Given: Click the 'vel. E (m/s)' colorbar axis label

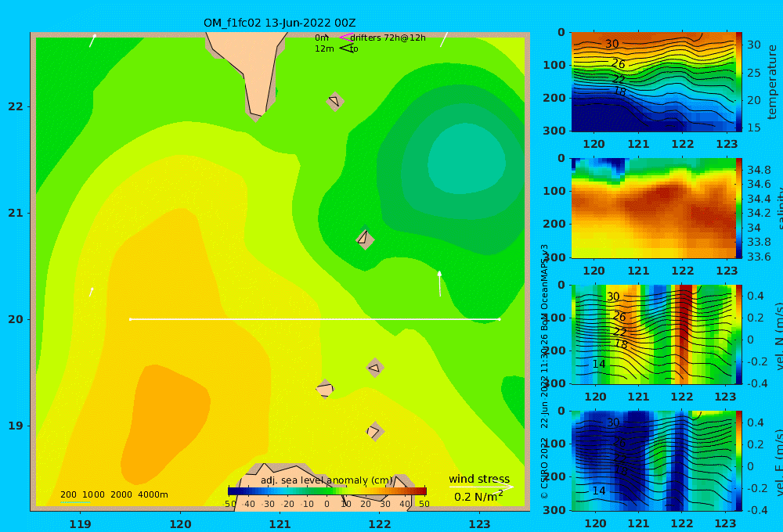Looking at the screenshot, I should pos(778,461).
